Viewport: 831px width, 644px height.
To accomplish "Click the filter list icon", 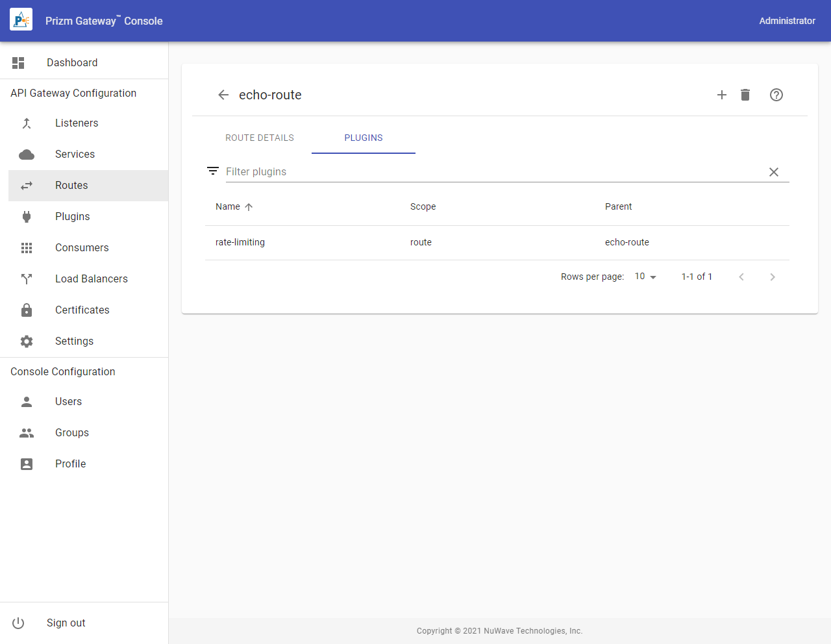I will pos(213,171).
